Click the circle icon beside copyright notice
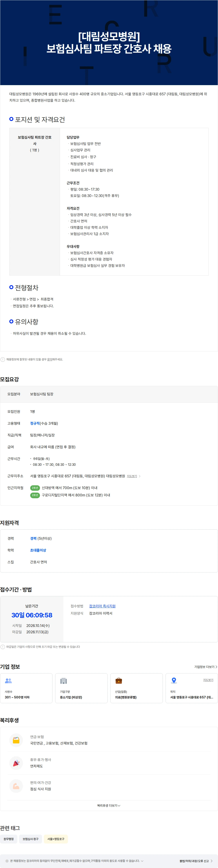The width and height of the screenshot is (218, 868). (7, 861)
